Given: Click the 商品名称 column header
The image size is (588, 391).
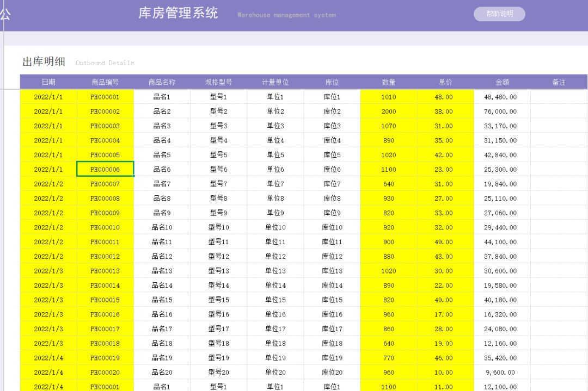Looking at the screenshot, I should click(162, 82).
